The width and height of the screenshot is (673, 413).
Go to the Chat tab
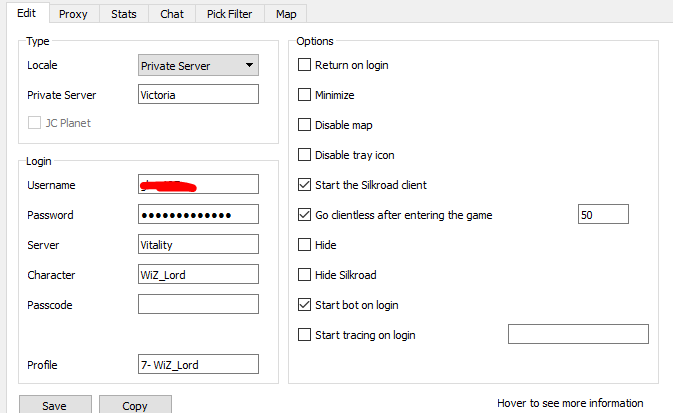172,14
